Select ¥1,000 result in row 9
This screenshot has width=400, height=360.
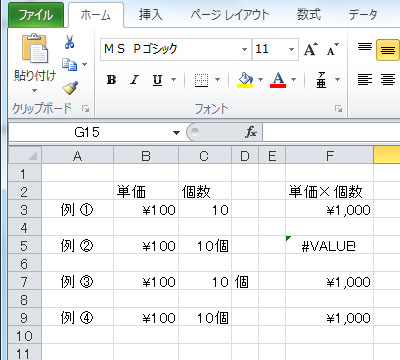coord(329,318)
